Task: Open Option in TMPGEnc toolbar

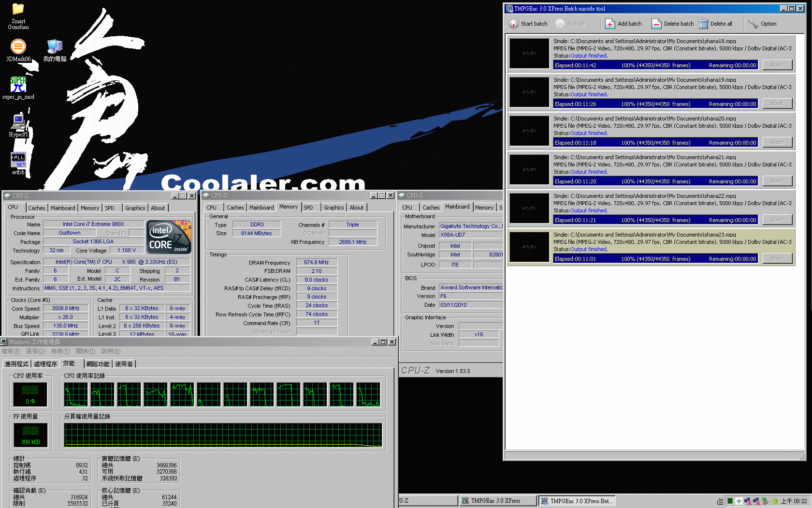Action: (x=762, y=24)
